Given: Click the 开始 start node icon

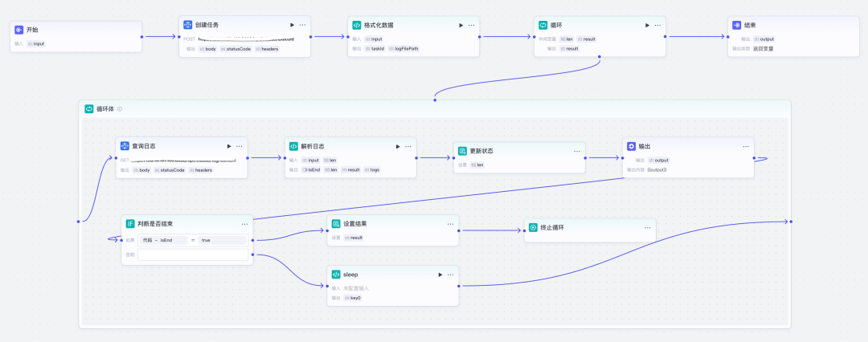Looking at the screenshot, I should click(x=18, y=30).
